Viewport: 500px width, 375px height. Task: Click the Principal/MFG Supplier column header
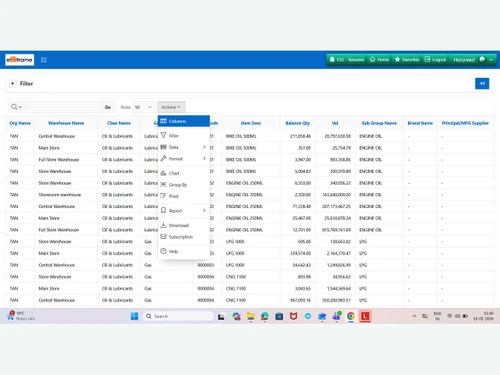coord(465,123)
